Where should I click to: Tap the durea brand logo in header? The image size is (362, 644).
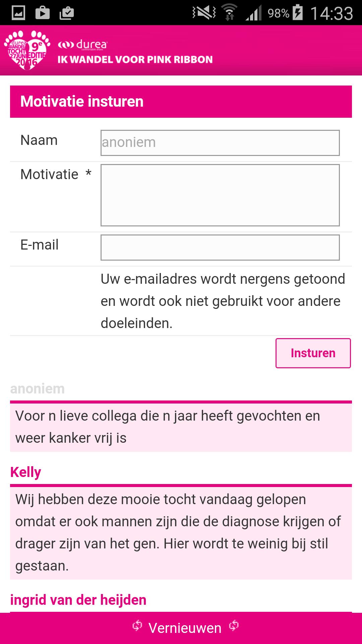point(82,45)
